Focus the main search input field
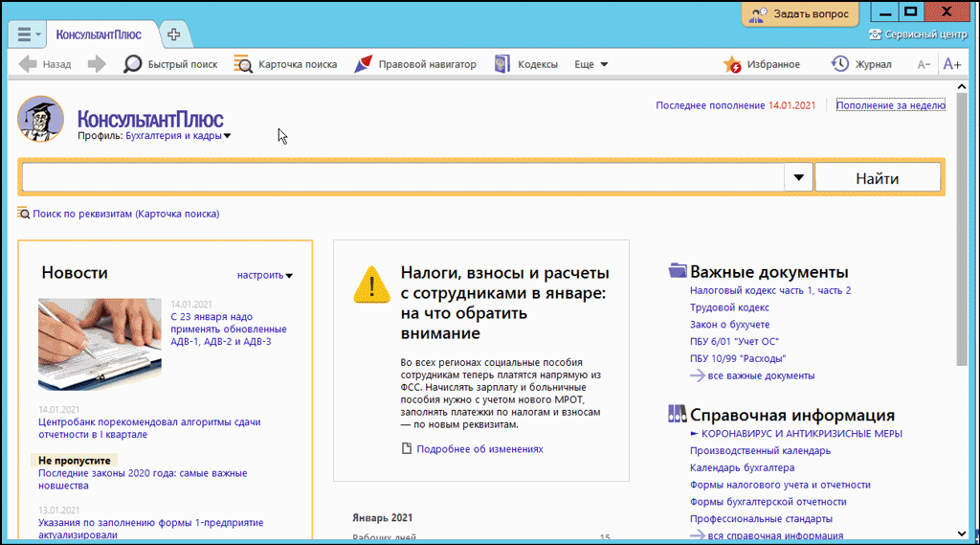Image resolution: width=980 pixels, height=545 pixels. (403, 177)
